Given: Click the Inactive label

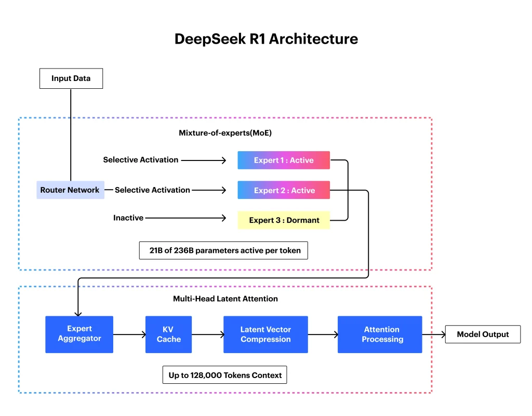Looking at the screenshot, I should pos(128,218).
